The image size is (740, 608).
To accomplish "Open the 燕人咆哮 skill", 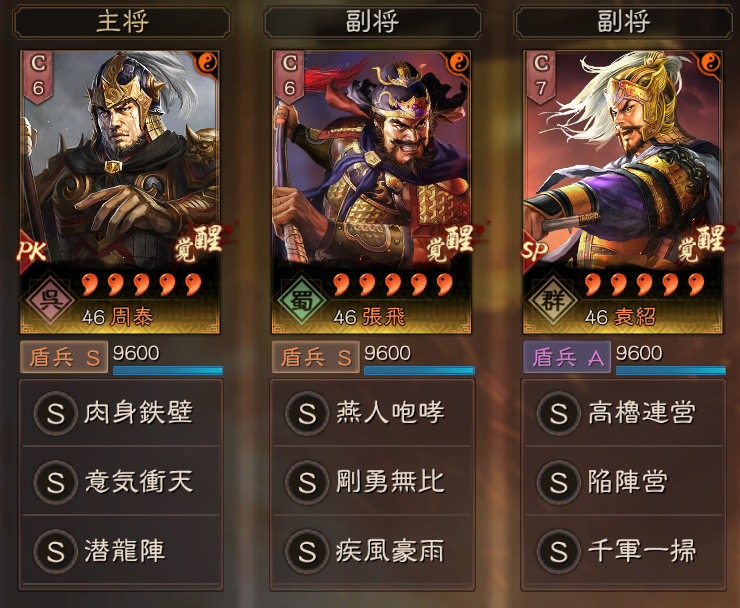I will pyautogui.click(x=372, y=413).
